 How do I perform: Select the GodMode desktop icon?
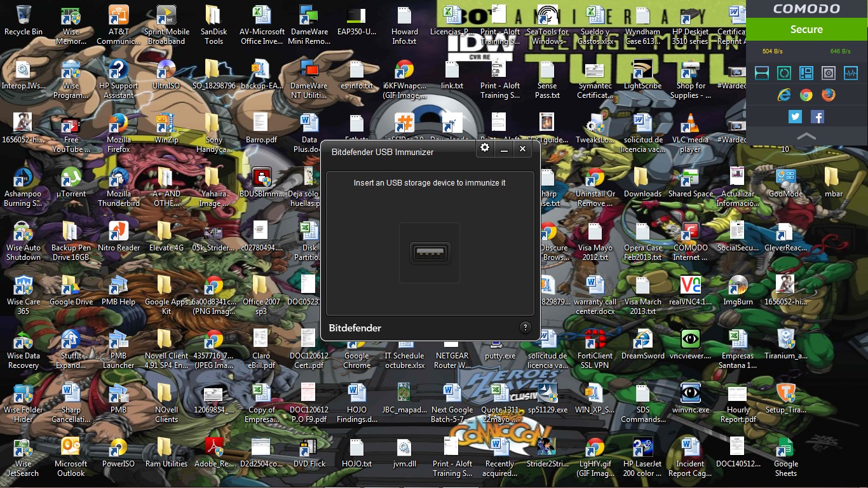(786, 182)
